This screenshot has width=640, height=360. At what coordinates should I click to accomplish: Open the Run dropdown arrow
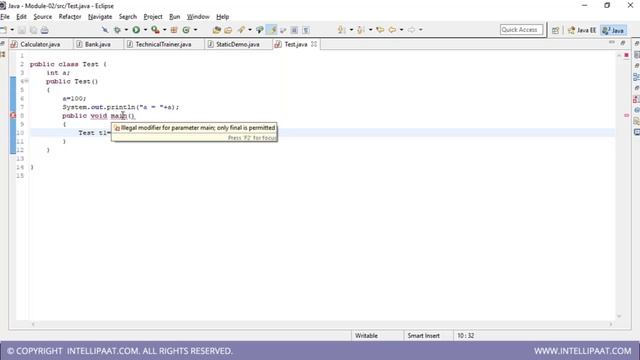[145, 30]
